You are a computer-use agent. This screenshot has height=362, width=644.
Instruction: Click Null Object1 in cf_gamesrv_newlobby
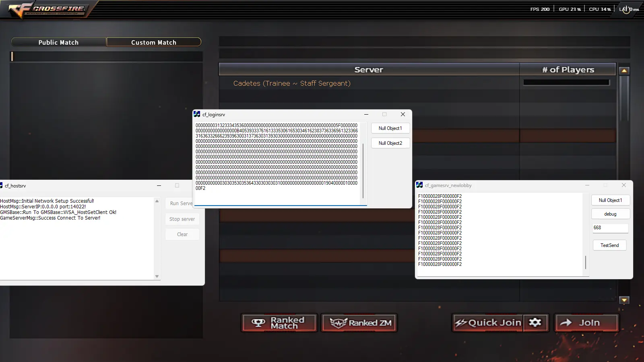point(611,200)
